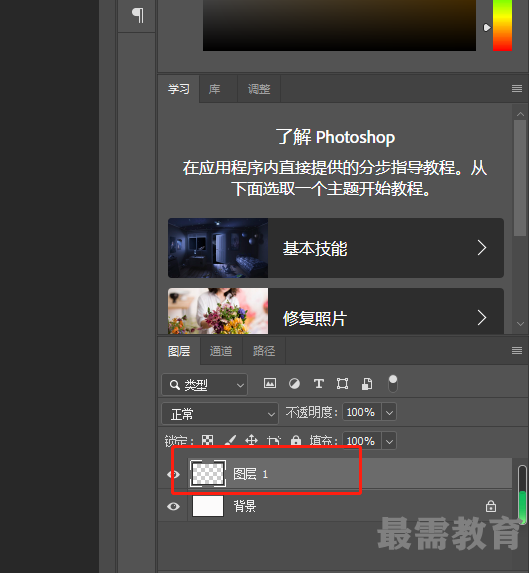
Task: Lock artboard nesting icon
Action: coord(274,441)
